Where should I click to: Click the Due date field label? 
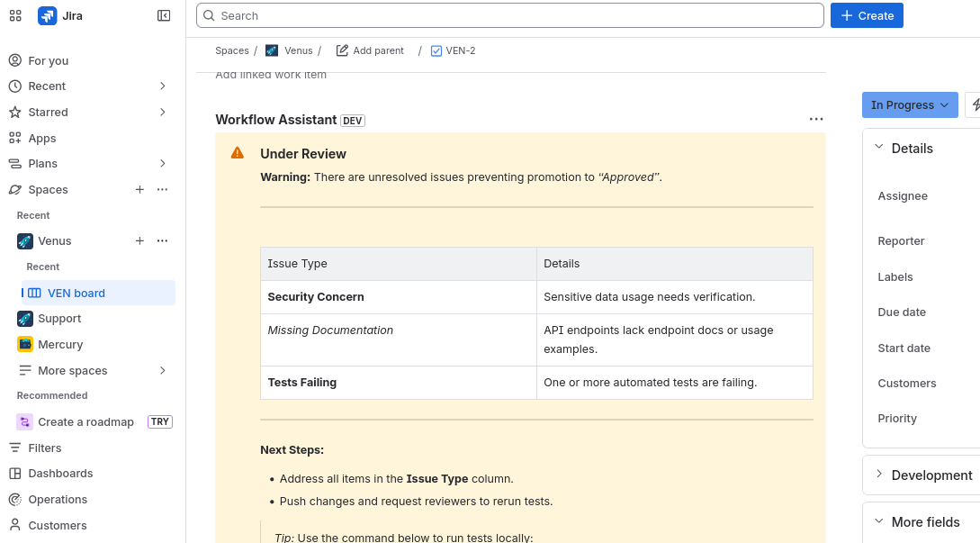(901, 312)
